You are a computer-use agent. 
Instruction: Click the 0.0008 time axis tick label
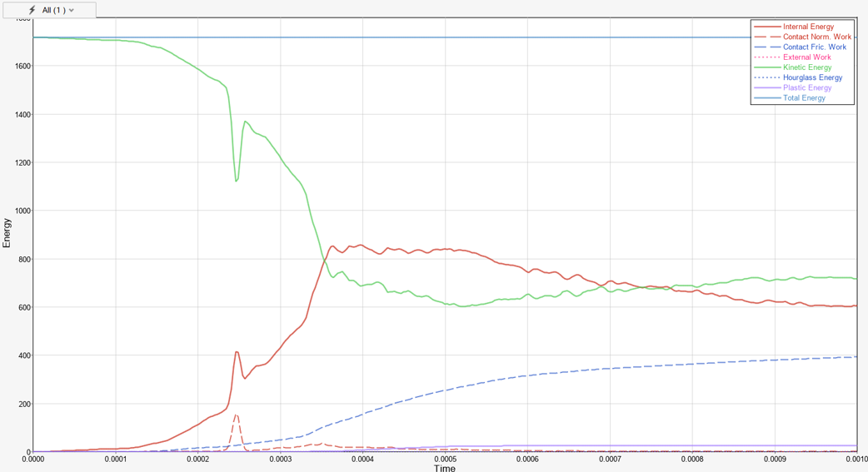[692, 459]
